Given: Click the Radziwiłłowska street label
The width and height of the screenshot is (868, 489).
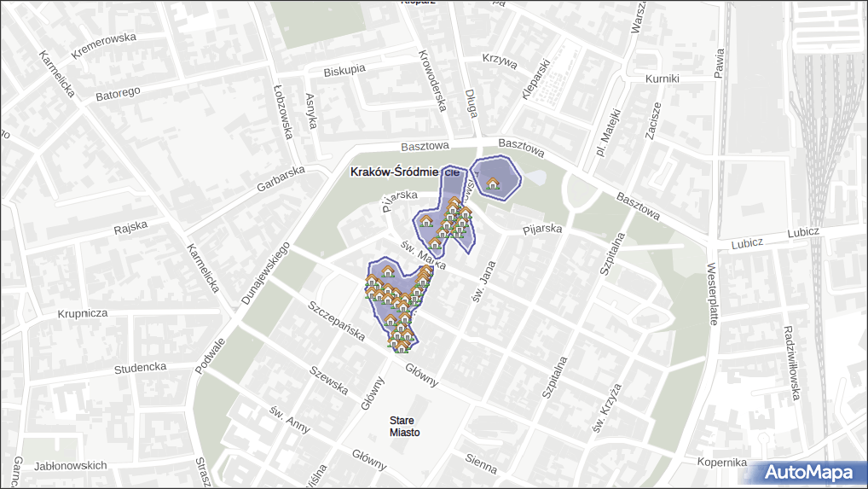Looking at the screenshot, I should tap(792, 363).
